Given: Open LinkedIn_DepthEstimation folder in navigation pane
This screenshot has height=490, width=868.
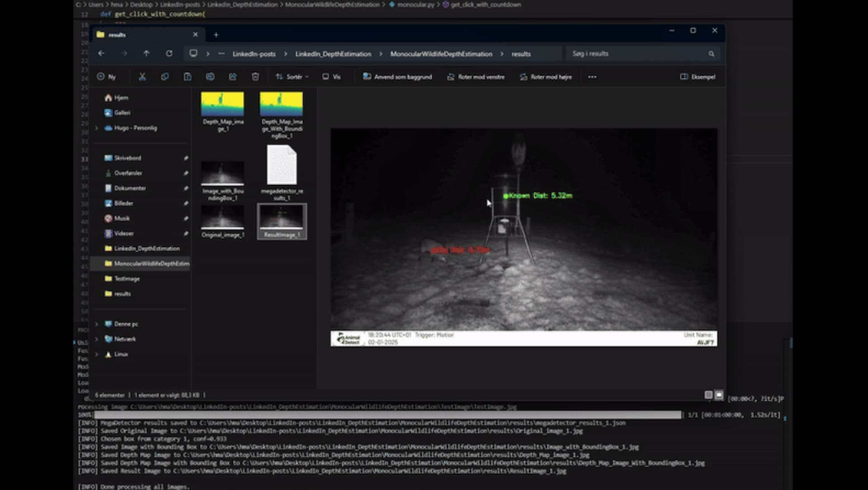Looking at the screenshot, I should click(x=142, y=248).
